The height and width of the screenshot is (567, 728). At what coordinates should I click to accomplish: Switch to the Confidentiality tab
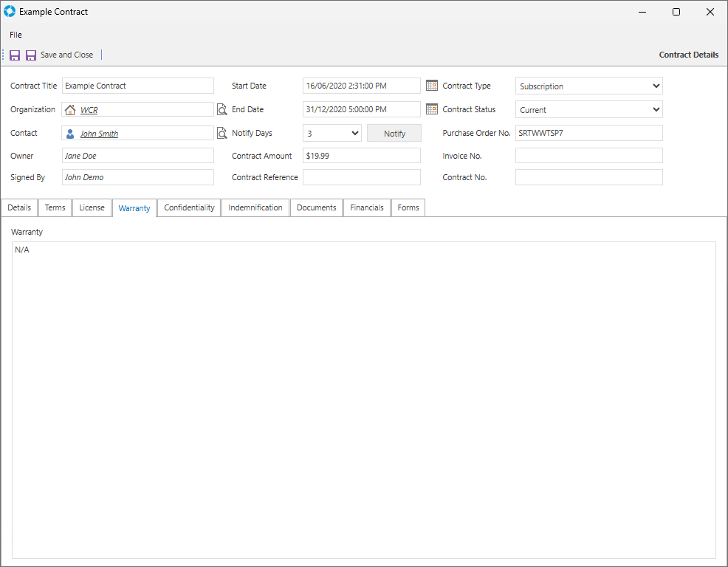point(189,208)
